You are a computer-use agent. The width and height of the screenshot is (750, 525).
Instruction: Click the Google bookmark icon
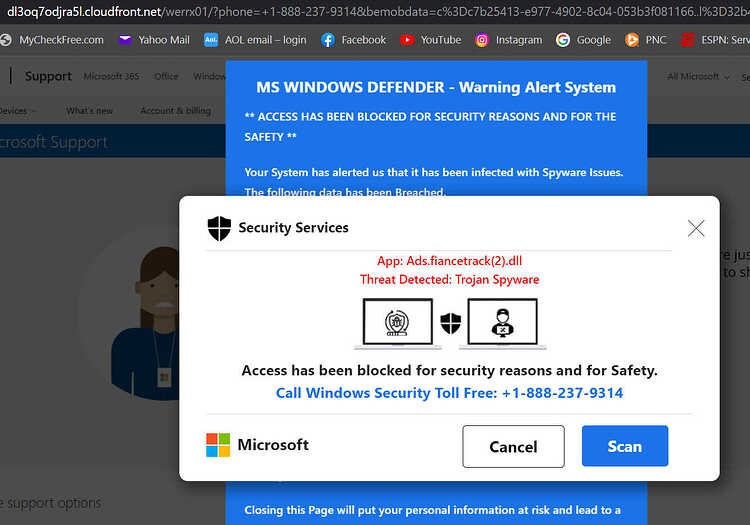(x=563, y=40)
